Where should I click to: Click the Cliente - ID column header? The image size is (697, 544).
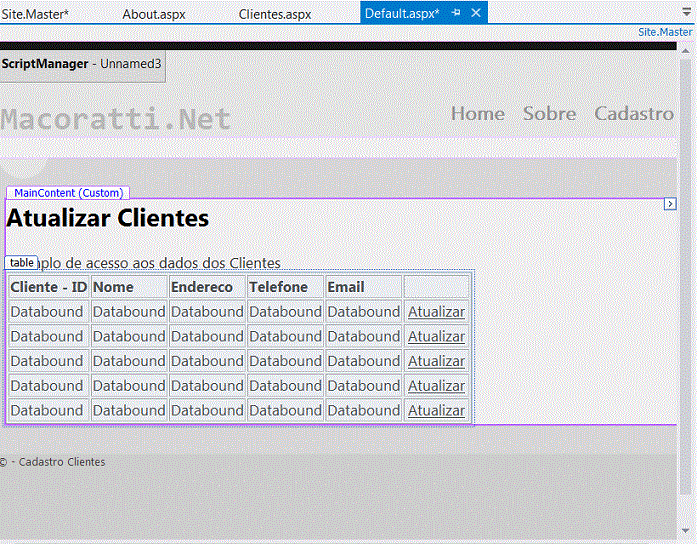(49, 287)
